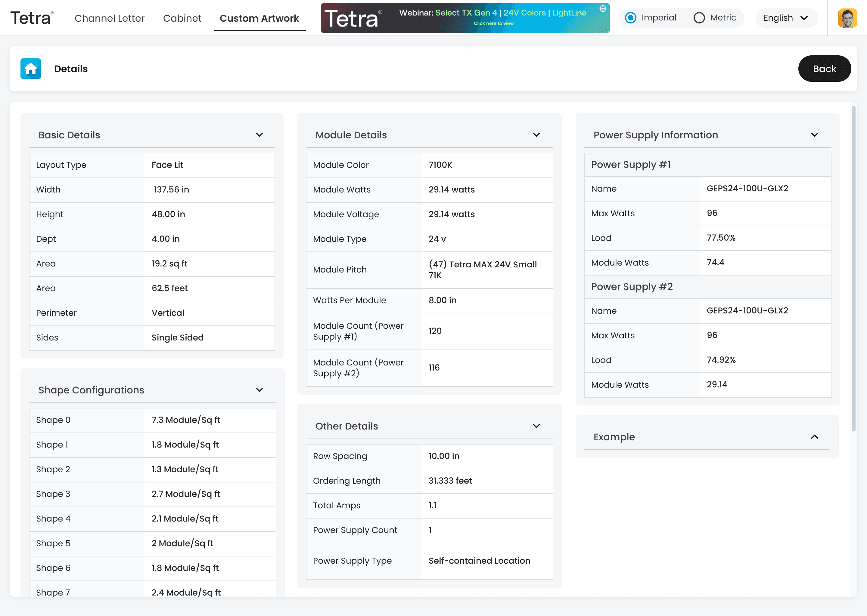This screenshot has width=867, height=616.
Task: Click the webinar 'Click here to view' link
Action: point(493,23)
